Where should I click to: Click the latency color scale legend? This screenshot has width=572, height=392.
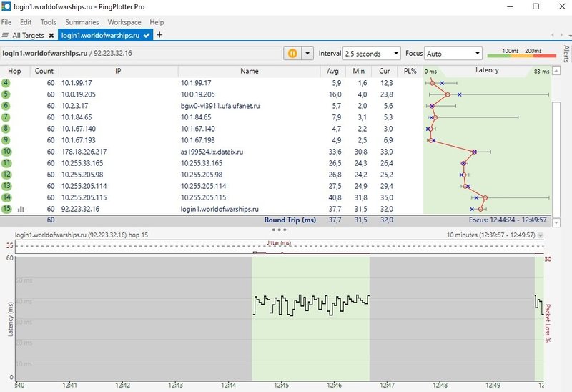[x=522, y=53]
